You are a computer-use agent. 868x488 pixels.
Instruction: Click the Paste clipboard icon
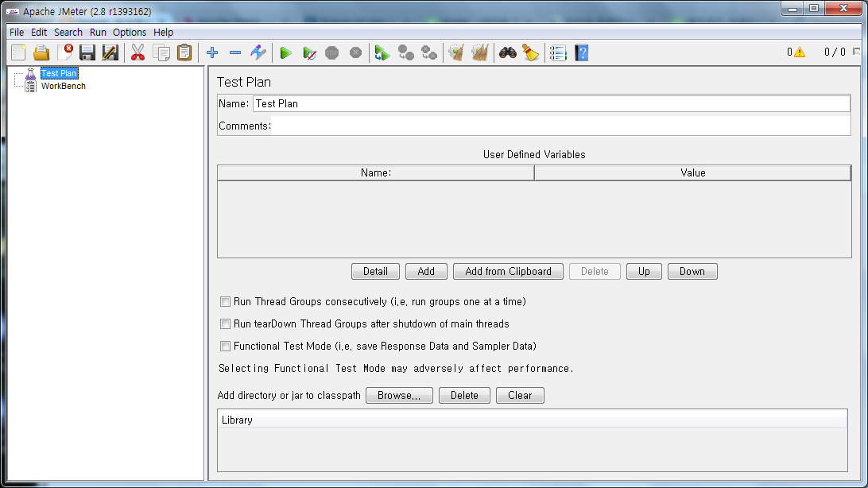coord(184,52)
